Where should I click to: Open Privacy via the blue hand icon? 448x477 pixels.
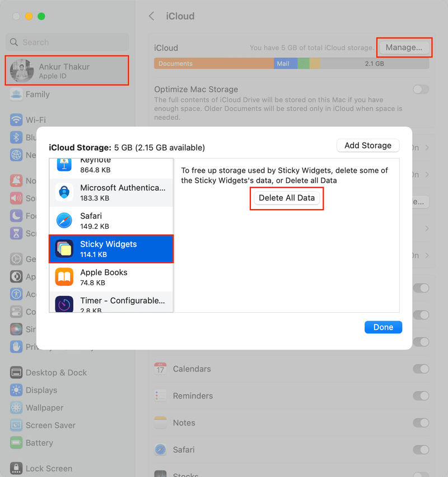coord(16,347)
